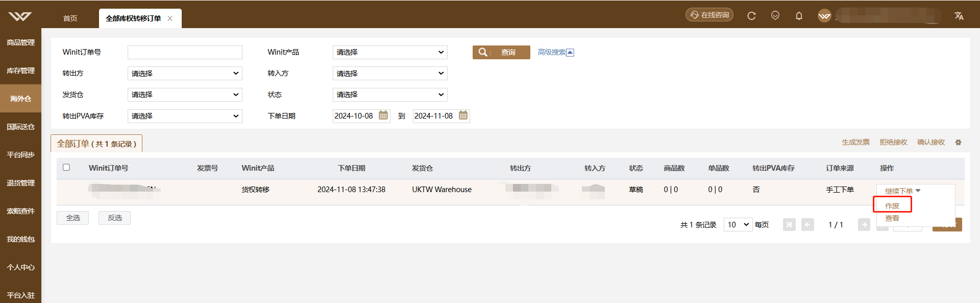This screenshot has height=303, width=980.
Task: Open 我的钱包 in the sidebar
Action: pos(20,239)
